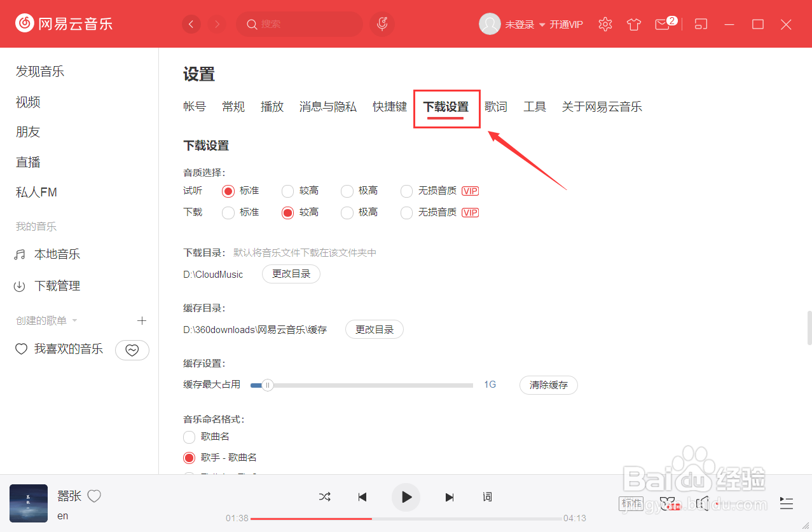Open 朋友 in the sidebar
This screenshot has width=812, height=532.
click(x=28, y=132)
